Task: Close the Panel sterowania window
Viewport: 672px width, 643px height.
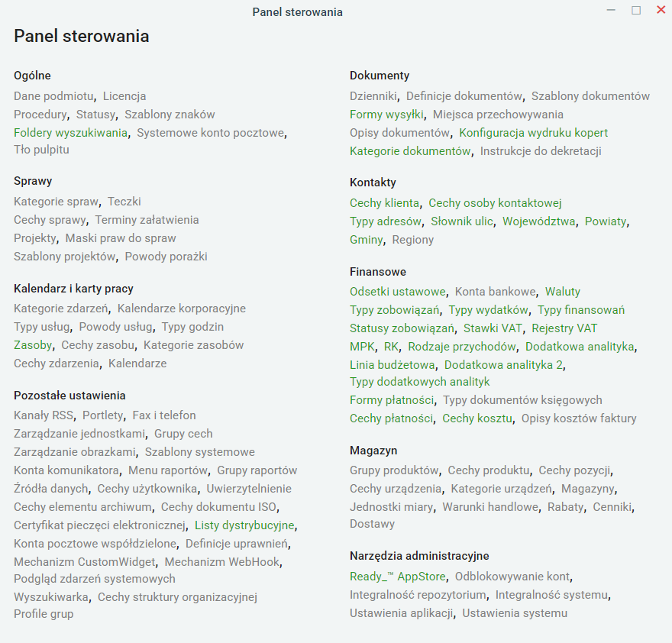Action: click(661, 10)
